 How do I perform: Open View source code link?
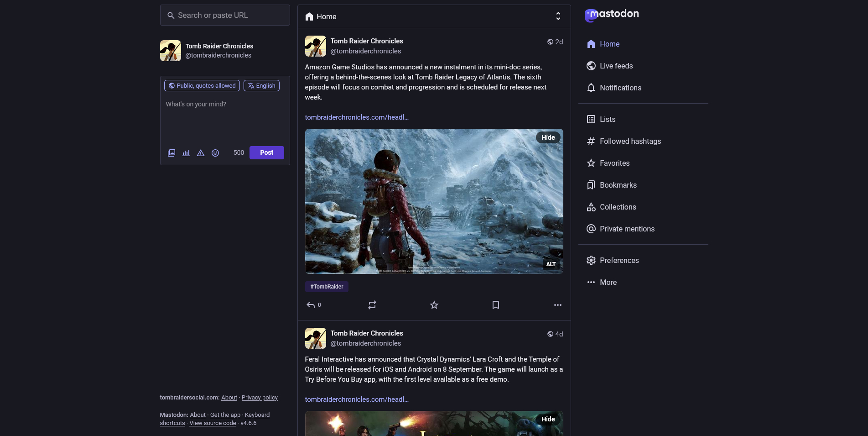213,423
